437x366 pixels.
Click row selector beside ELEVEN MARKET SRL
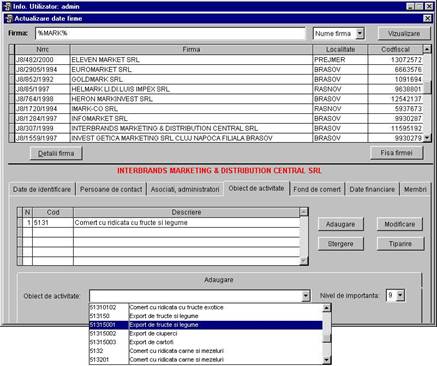click(12, 60)
